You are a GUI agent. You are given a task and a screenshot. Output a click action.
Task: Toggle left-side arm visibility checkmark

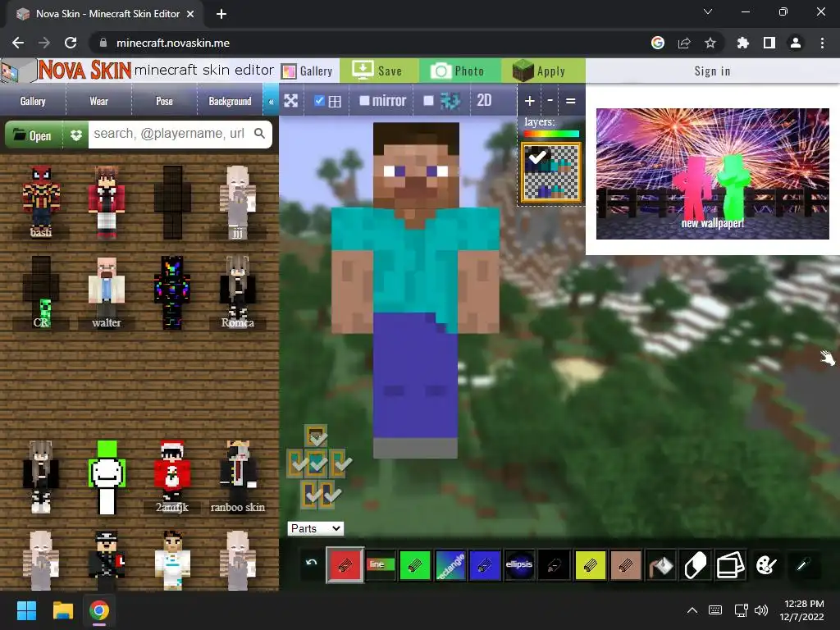pyautogui.click(x=297, y=463)
